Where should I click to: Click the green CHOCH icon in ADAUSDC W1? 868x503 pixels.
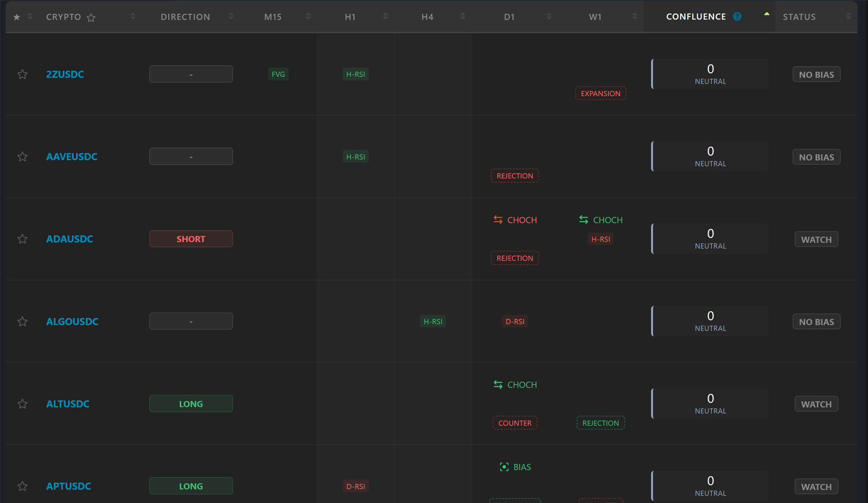[584, 220]
